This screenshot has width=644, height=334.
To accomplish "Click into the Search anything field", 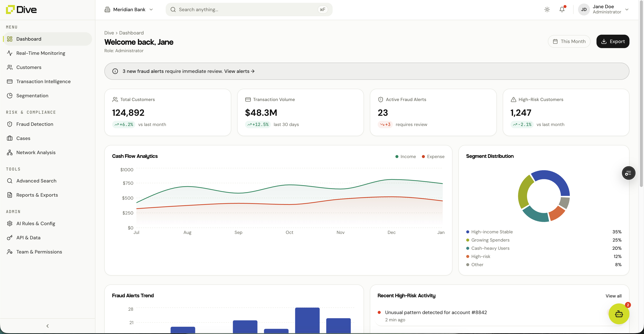I will 249,10.
